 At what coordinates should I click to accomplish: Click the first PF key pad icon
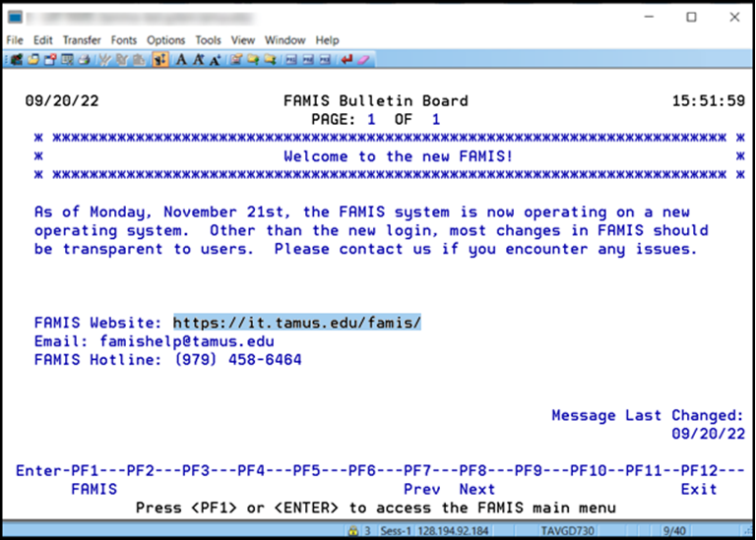click(x=291, y=60)
